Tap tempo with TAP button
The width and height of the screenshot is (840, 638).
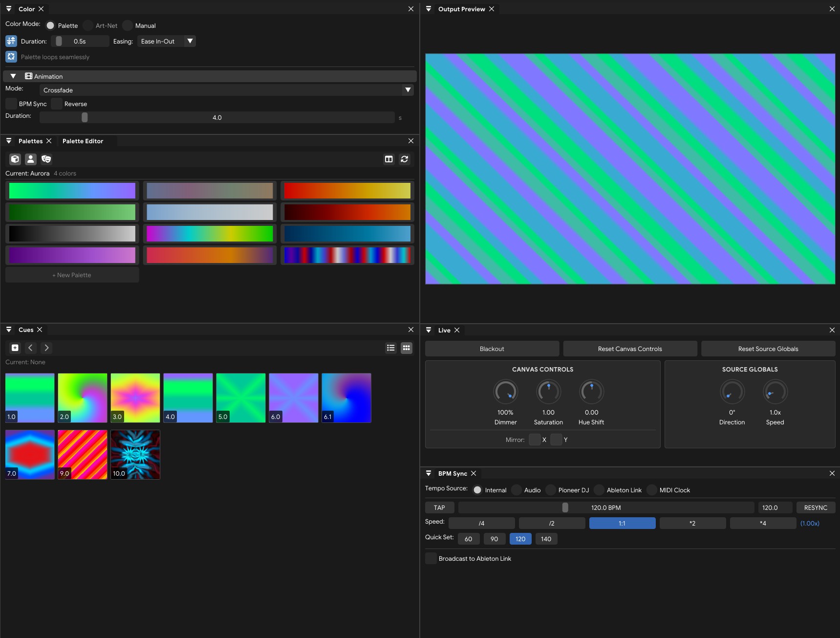[439, 507]
